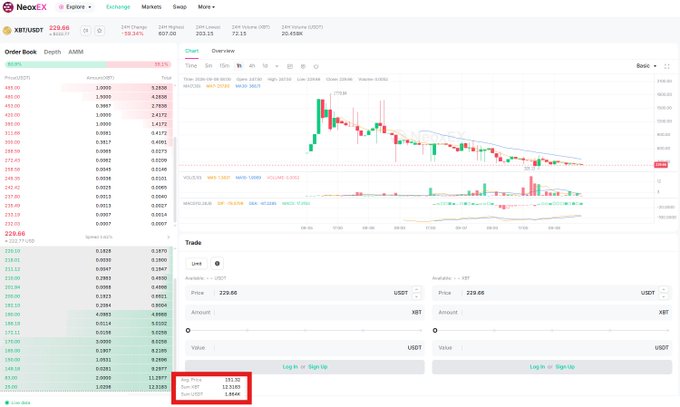This screenshot has width=680, height=407.
Task: Switch to the Overview tab
Action: click(x=223, y=51)
